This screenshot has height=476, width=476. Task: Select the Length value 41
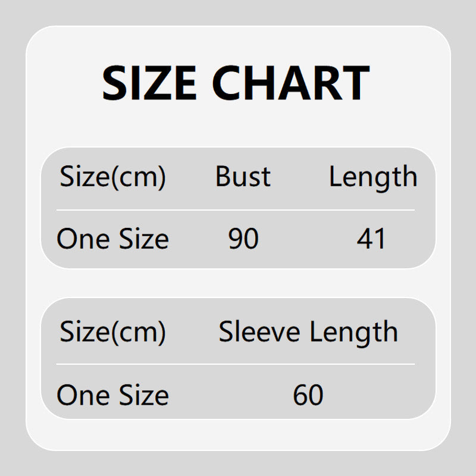tap(371, 239)
